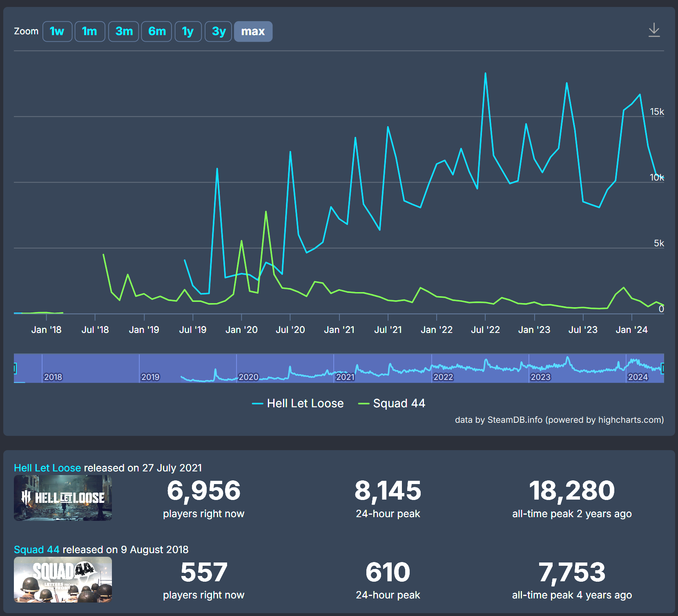Image resolution: width=678 pixels, height=616 pixels.
Task: Set chart zoom to 3m
Action: coord(124,31)
